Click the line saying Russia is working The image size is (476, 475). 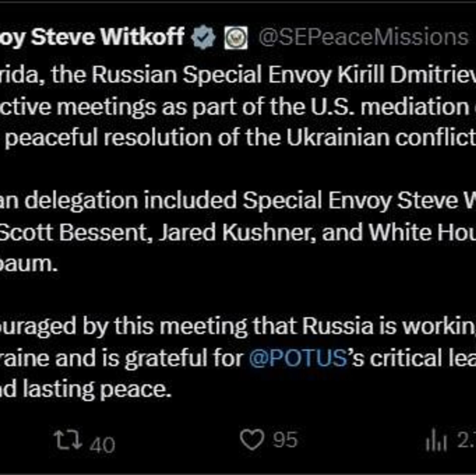(248, 327)
